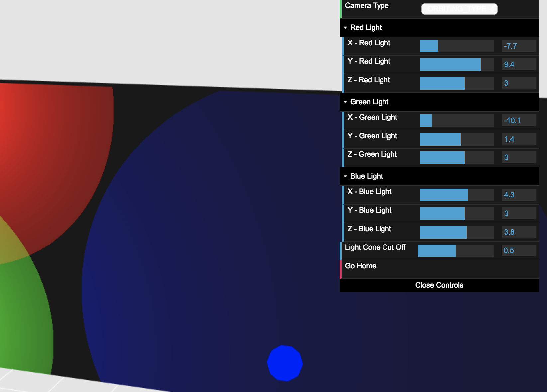Click the Z - Red Light value field
Image resolution: width=547 pixels, height=392 pixels.
coord(519,83)
